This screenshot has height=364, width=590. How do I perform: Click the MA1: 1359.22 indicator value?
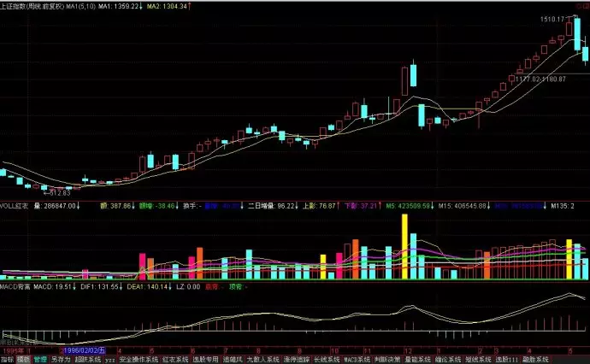tap(119, 6)
